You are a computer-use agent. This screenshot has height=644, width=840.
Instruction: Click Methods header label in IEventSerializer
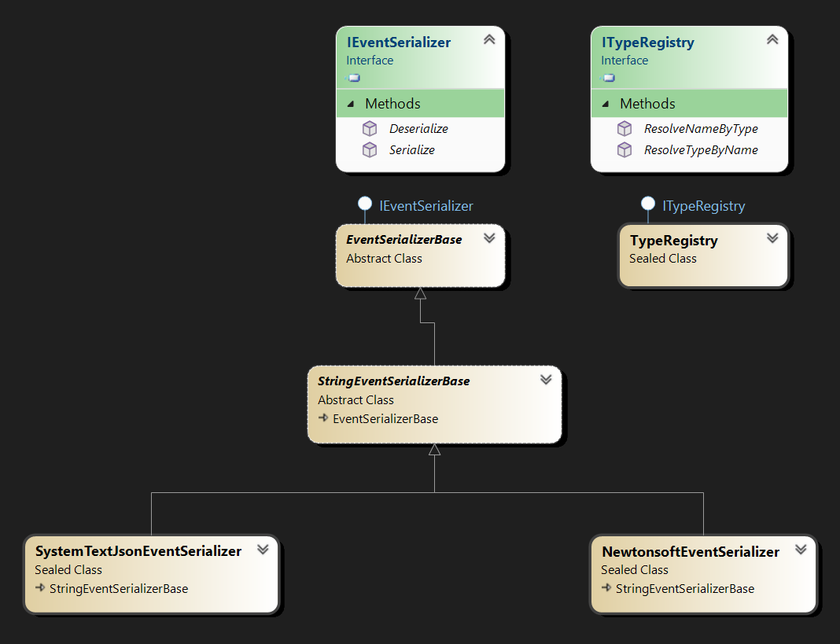coord(392,104)
